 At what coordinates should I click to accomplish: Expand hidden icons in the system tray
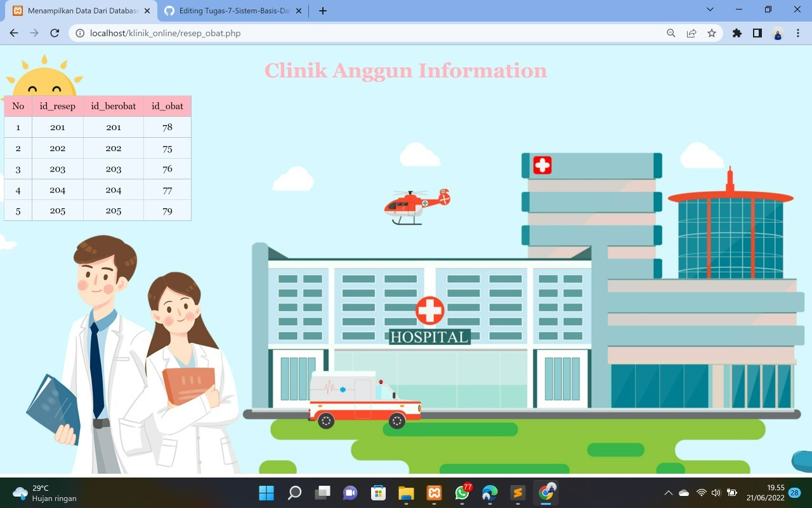668,492
